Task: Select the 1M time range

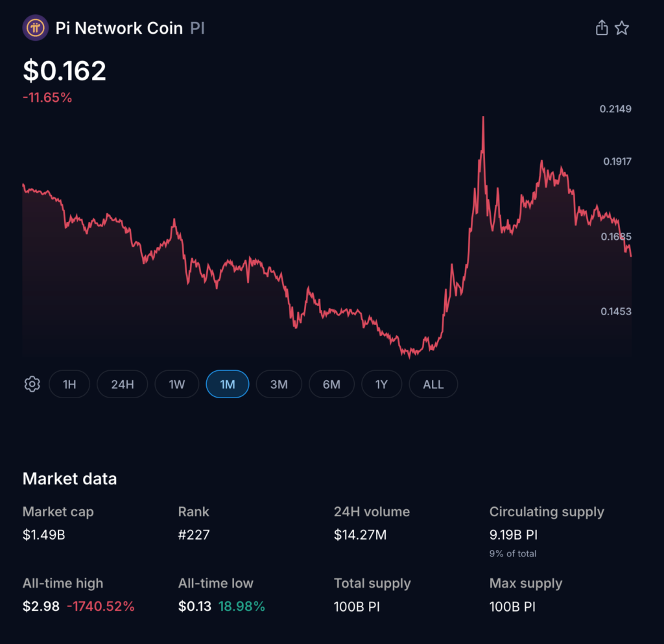Action: [228, 384]
